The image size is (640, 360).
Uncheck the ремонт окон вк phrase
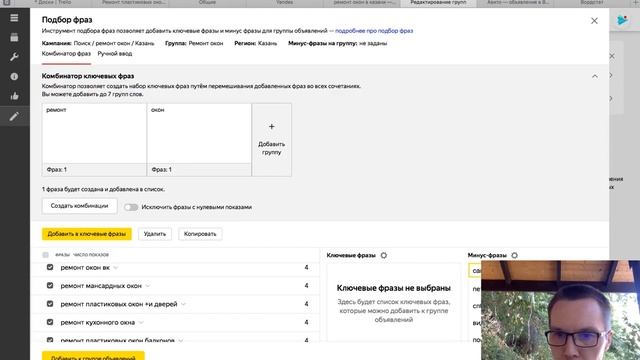point(50,267)
